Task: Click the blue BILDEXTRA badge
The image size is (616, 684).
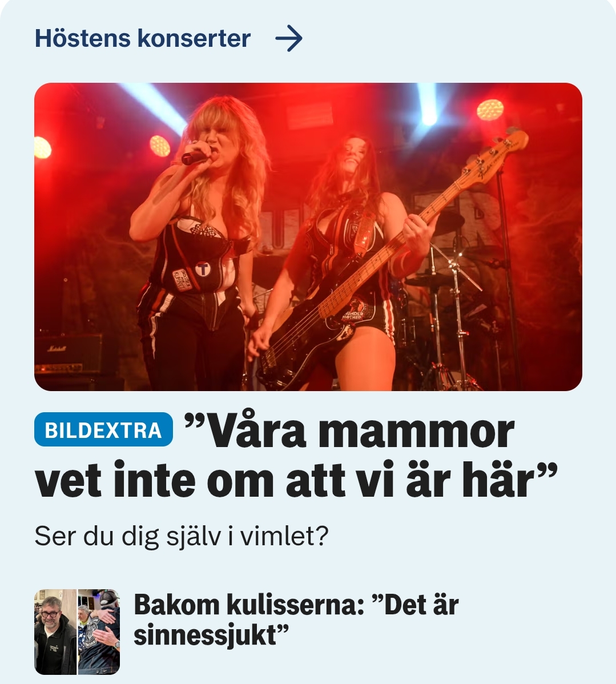Action: pos(103,430)
